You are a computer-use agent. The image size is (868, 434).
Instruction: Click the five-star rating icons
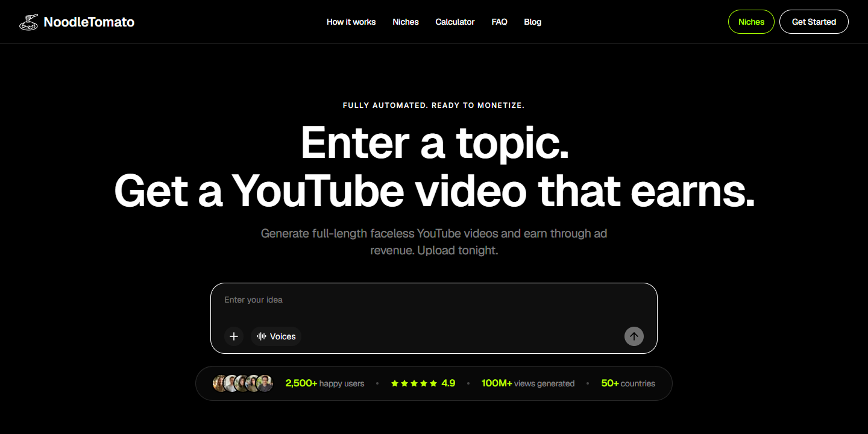[414, 383]
